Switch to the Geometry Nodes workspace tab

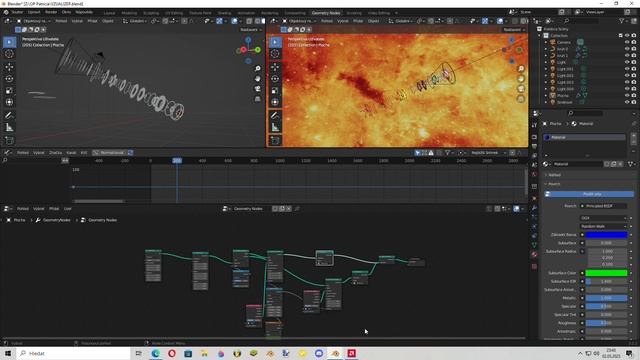coord(326,13)
